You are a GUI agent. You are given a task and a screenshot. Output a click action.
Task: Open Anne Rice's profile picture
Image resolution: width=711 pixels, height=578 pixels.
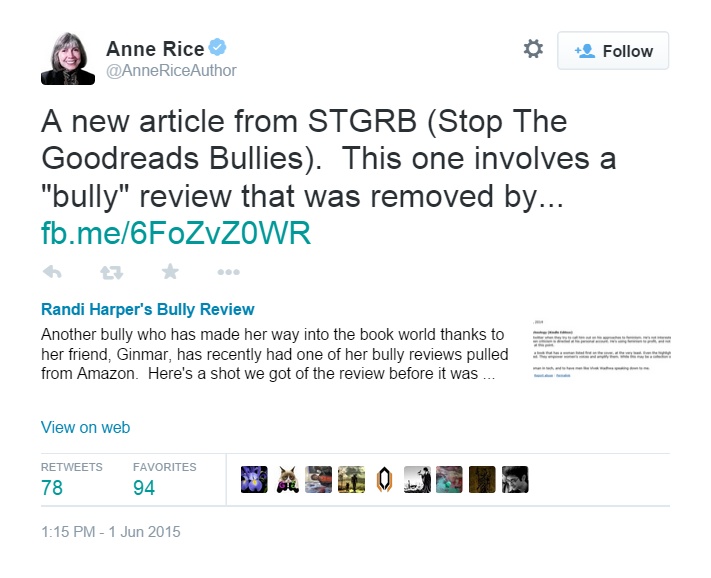(68, 58)
